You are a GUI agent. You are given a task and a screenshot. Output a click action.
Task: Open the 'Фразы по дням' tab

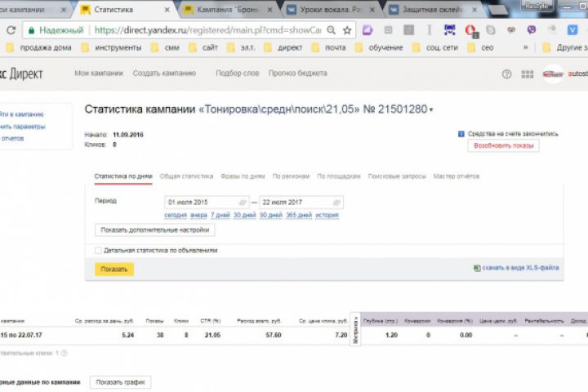[243, 176]
